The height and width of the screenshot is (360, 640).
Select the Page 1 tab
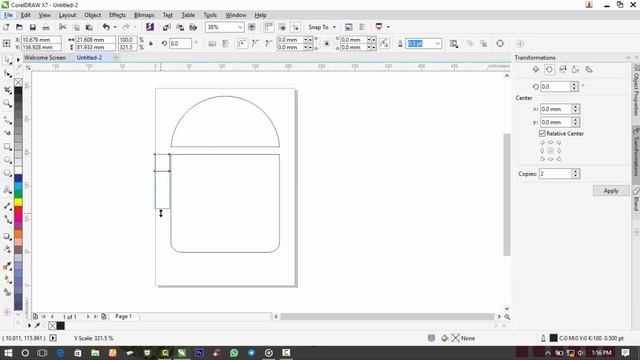tap(123, 316)
